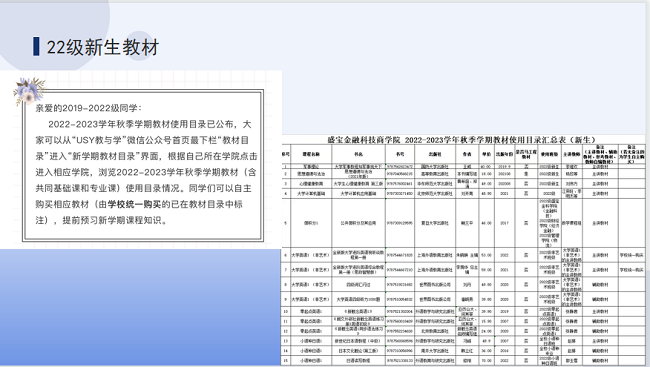Click the 书号 column header cell
The width and height of the screenshot is (650, 367).
point(400,154)
